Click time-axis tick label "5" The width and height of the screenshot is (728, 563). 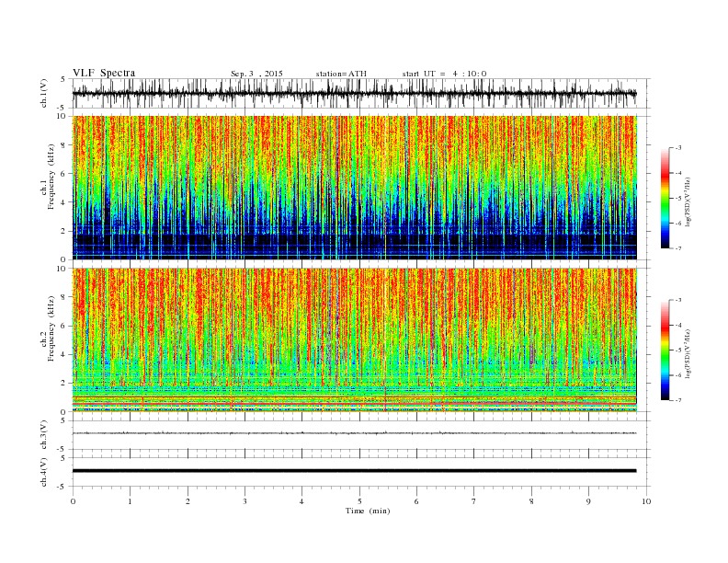359,501
